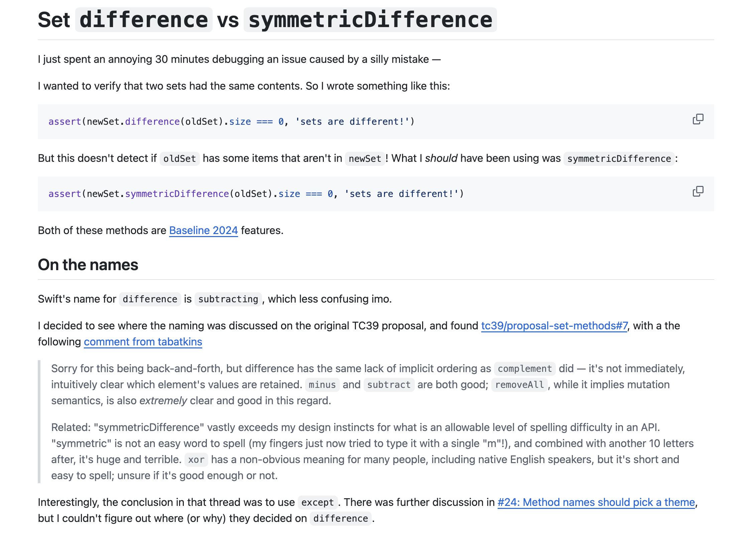Click the inline newSet code token
Image resolution: width=756 pixels, height=537 pixels.
click(365, 158)
